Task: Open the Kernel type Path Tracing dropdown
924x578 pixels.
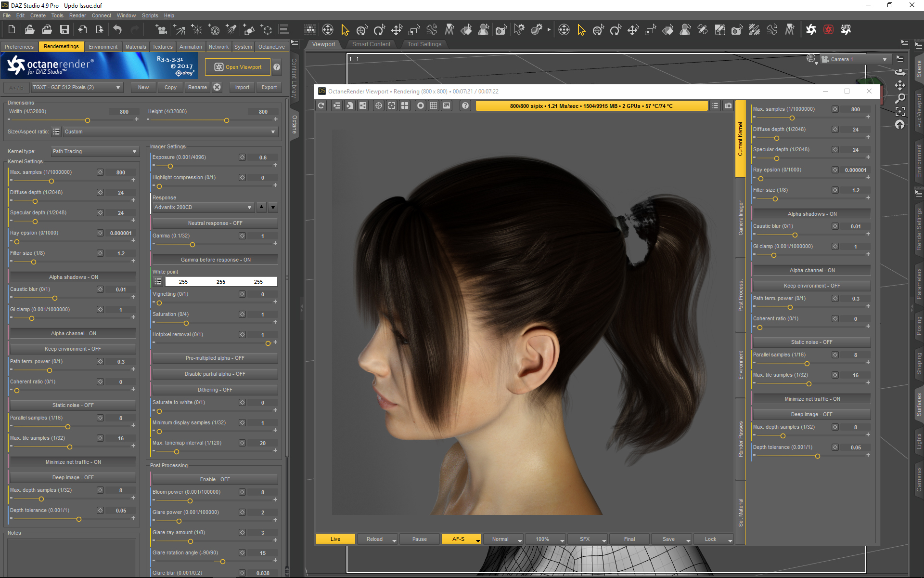Action: point(94,151)
